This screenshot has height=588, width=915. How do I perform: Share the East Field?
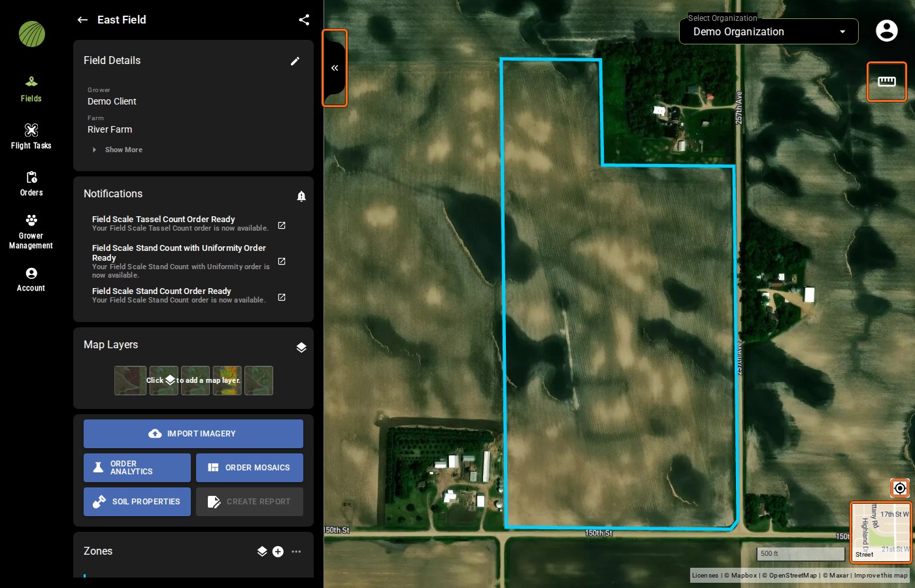[304, 20]
